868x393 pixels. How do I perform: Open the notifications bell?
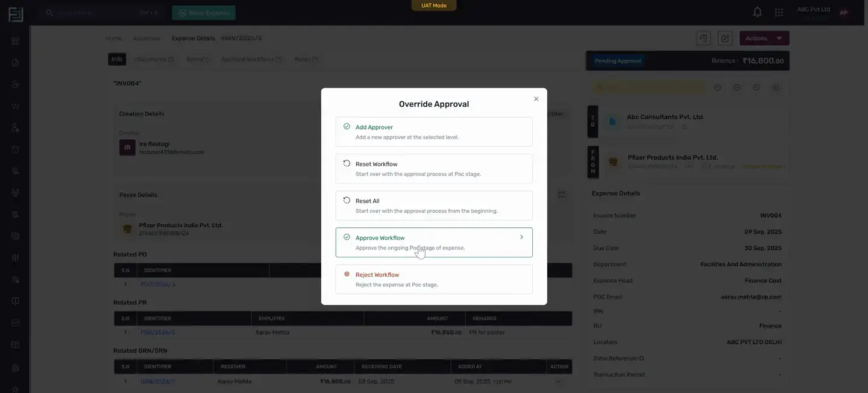[758, 12]
